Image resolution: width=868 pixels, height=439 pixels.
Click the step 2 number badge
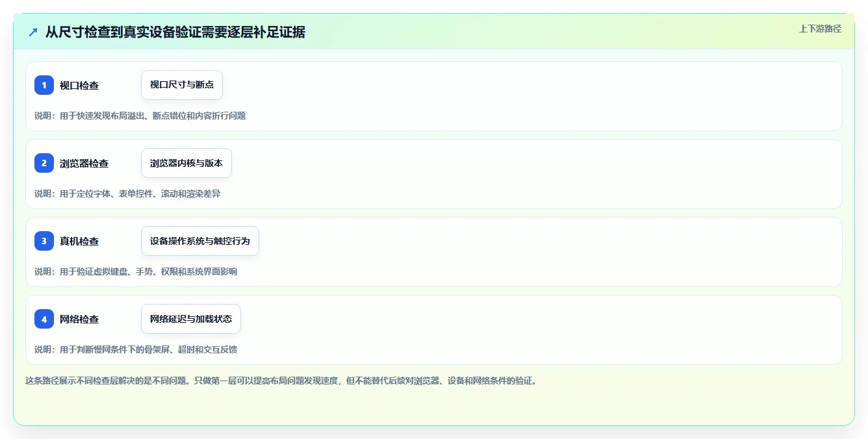(x=44, y=163)
